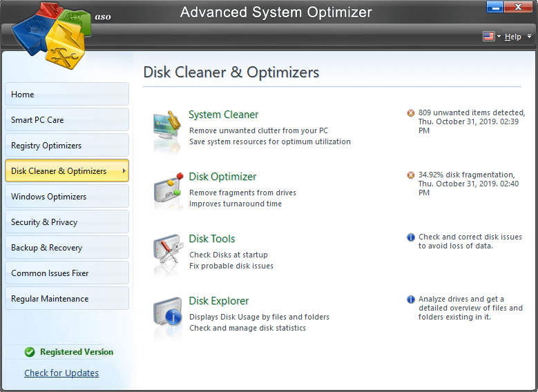The height and width of the screenshot is (392, 538).
Task: Click 'Save system resources for optimum utilization' text
Action: point(270,141)
